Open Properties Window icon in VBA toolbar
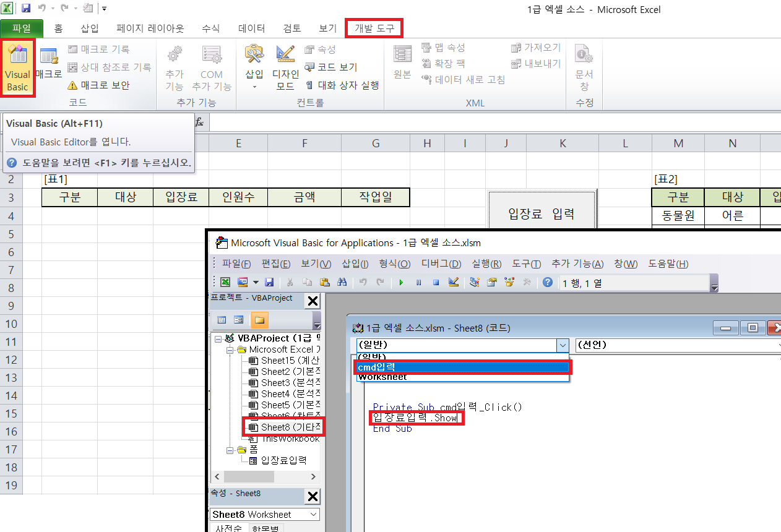 click(x=492, y=282)
